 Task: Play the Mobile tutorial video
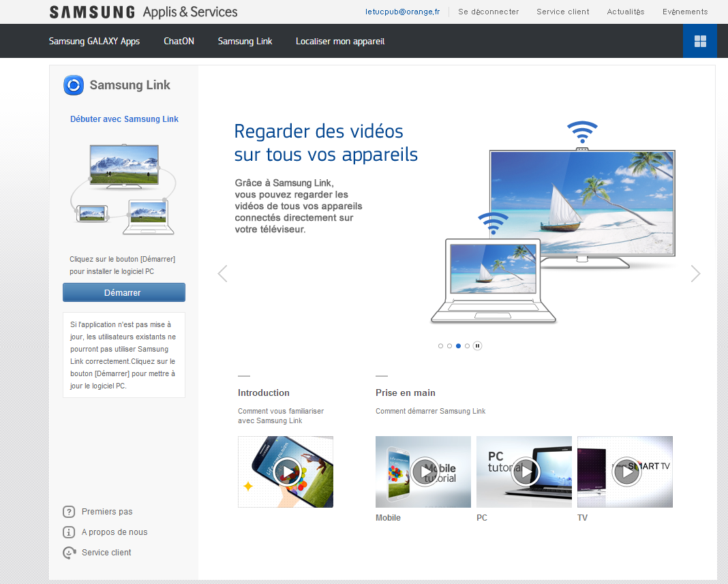point(425,472)
